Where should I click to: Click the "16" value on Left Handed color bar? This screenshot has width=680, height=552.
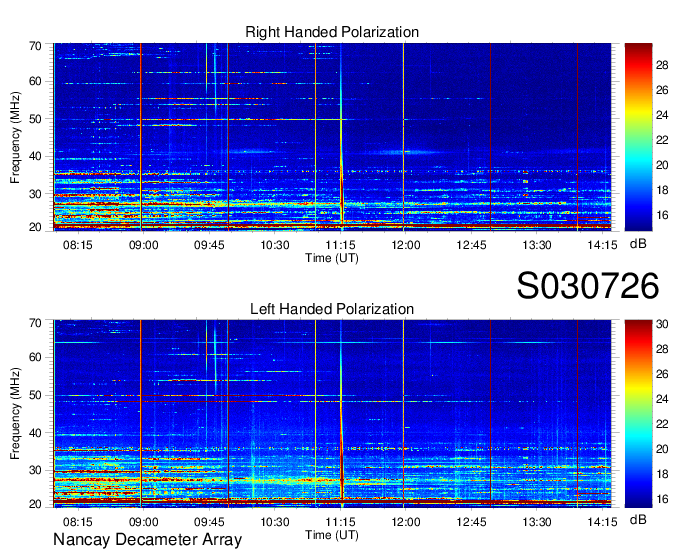click(x=662, y=500)
